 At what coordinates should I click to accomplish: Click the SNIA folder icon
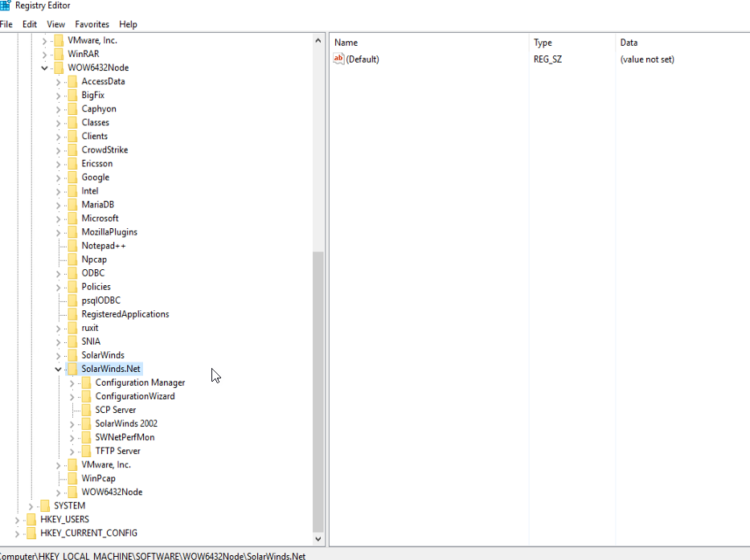pyautogui.click(x=72, y=341)
